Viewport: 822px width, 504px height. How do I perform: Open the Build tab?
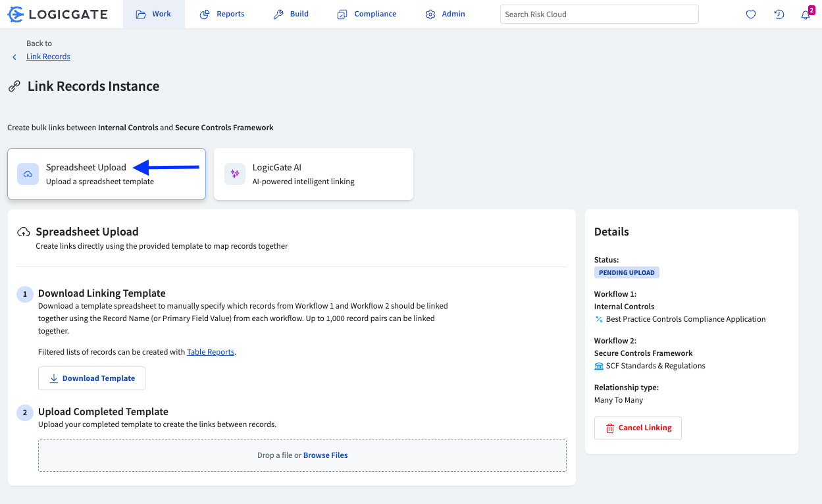tap(291, 14)
